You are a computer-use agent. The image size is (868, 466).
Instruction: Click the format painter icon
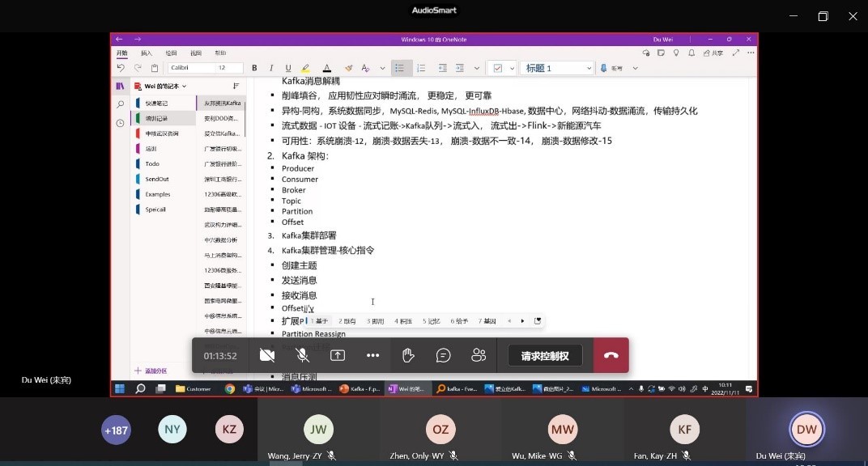tap(348, 68)
